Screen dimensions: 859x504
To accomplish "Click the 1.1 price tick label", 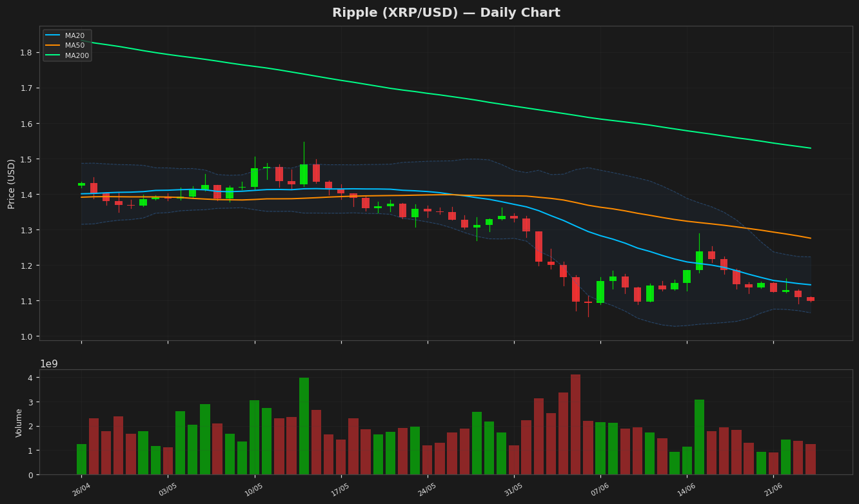I will tap(26, 301).
